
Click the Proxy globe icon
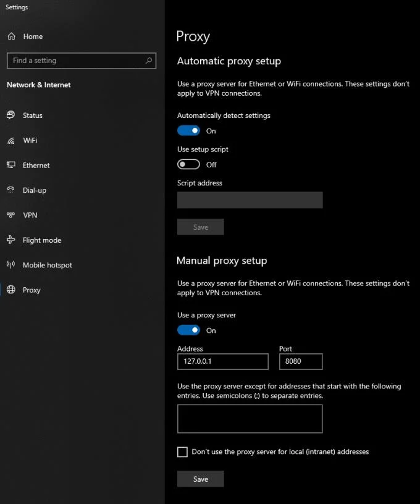click(x=11, y=290)
